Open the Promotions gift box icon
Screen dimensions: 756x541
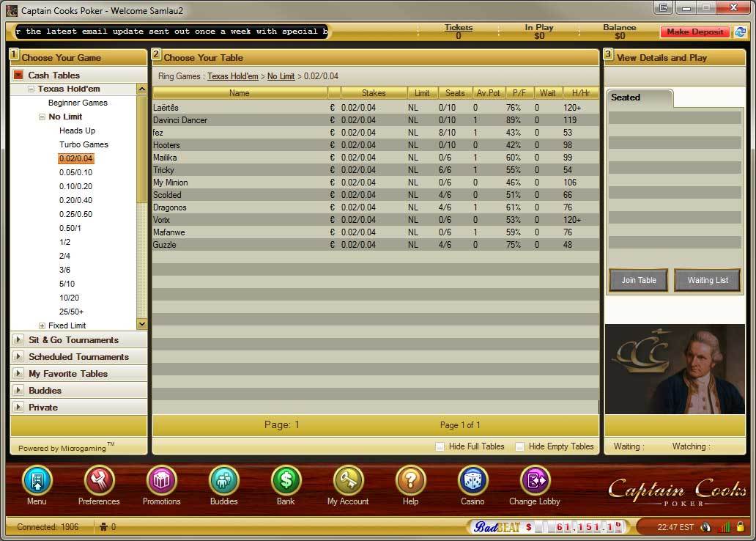point(161,480)
